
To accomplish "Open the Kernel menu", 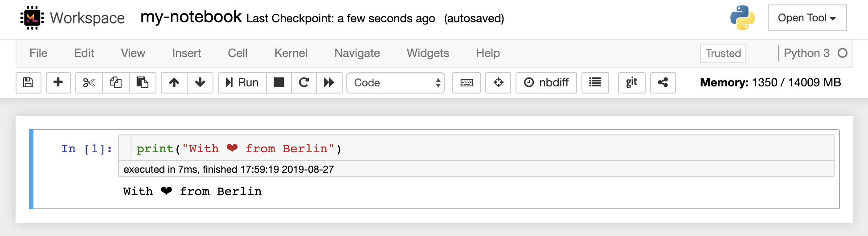I will [x=291, y=53].
